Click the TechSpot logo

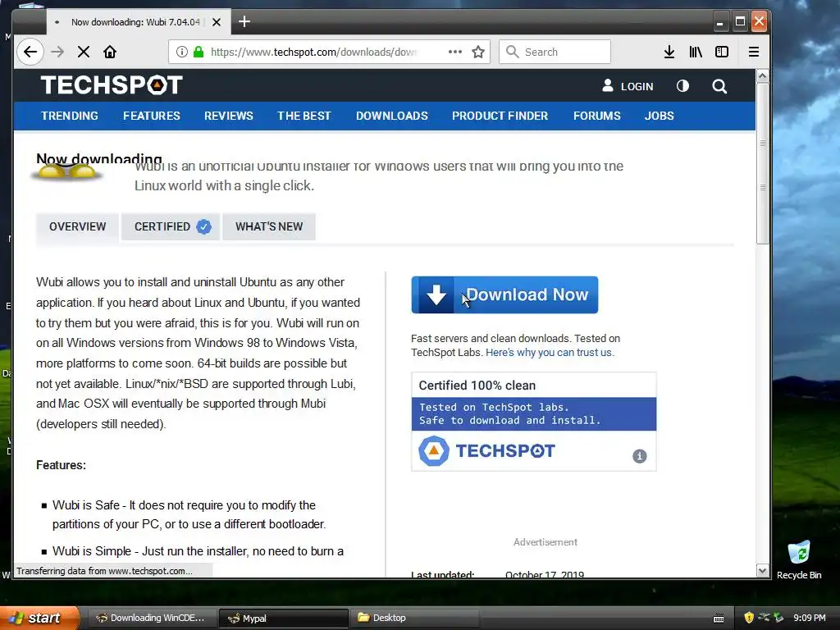tap(112, 85)
